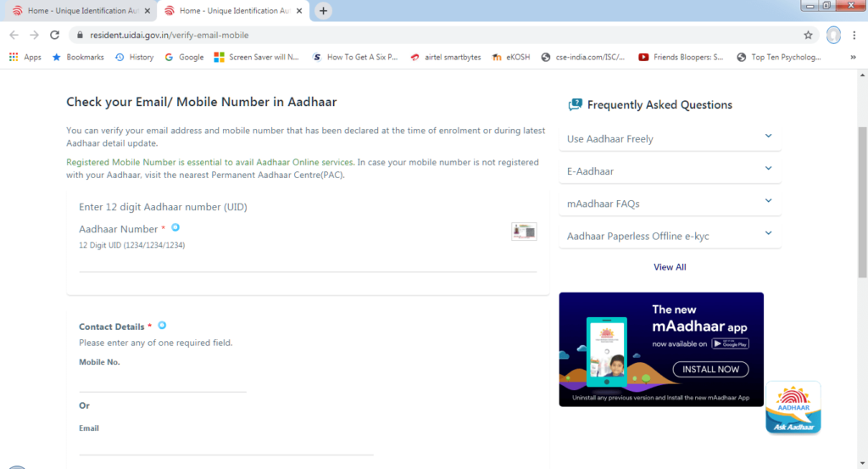Image resolution: width=868 pixels, height=469 pixels.
Task: Click the View All FAQ link
Action: pos(670,267)
